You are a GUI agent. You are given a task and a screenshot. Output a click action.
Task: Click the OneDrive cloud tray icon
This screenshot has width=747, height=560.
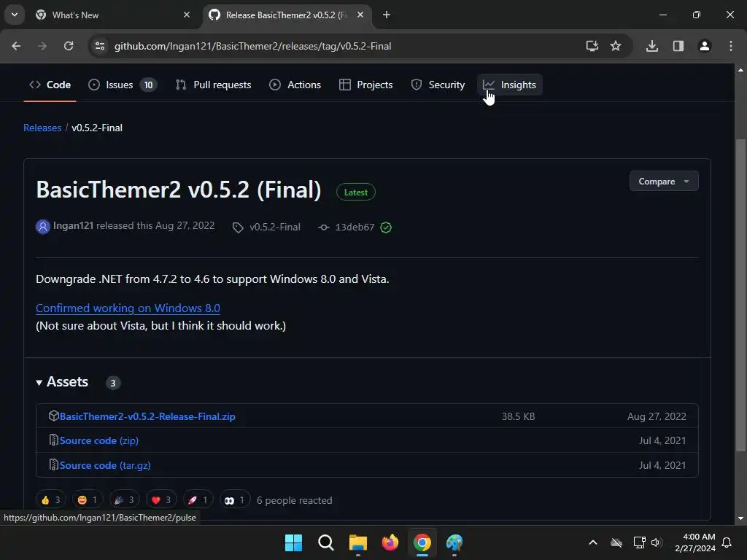[616, 542]
